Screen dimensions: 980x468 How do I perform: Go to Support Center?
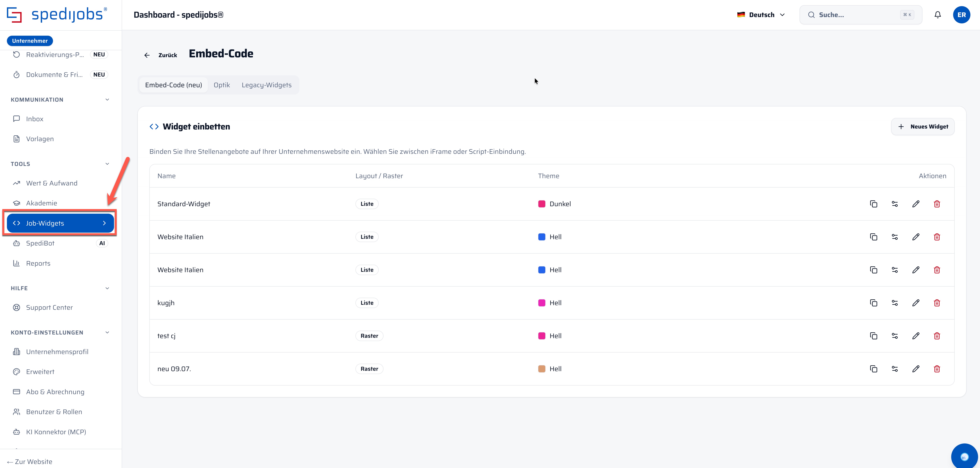(x=60, y=308)
